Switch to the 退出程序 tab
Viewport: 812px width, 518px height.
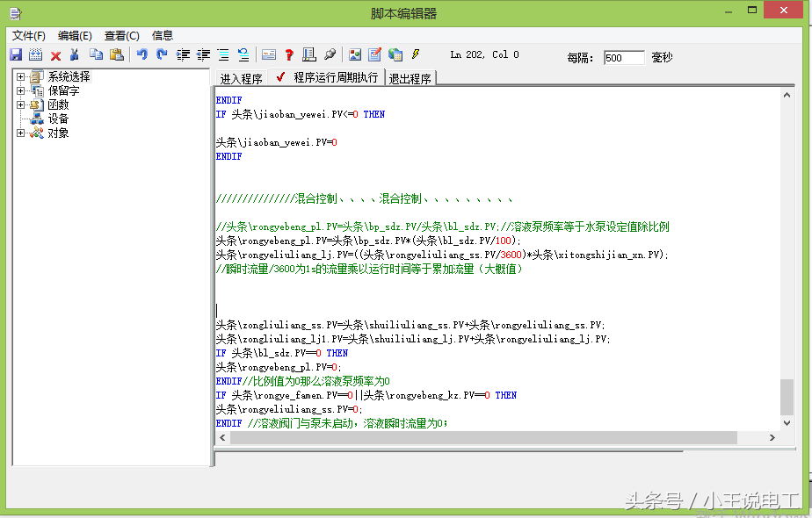click(x=410, y=78)
